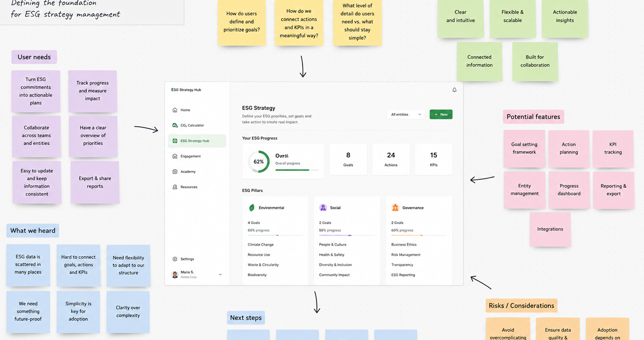644x340 pixels.
Task: Click the notification bell icon
Action: [x=454, y=90]
